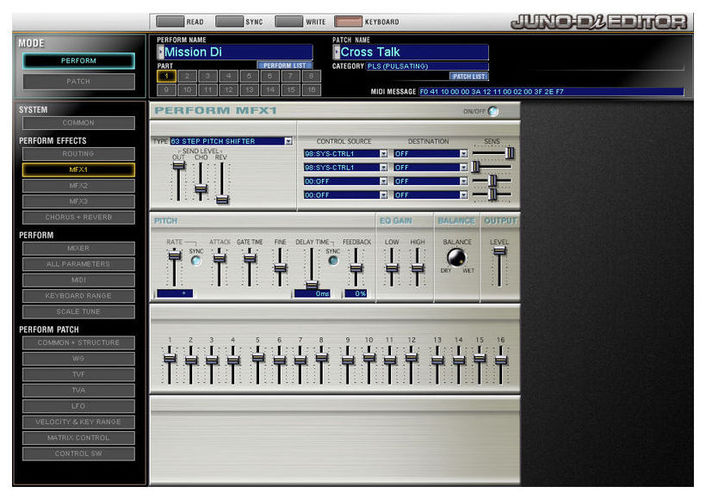The height and width of the screenshot is (499, 706).
Task: Click the FINE pitch slider
Action: coord(280,267)
